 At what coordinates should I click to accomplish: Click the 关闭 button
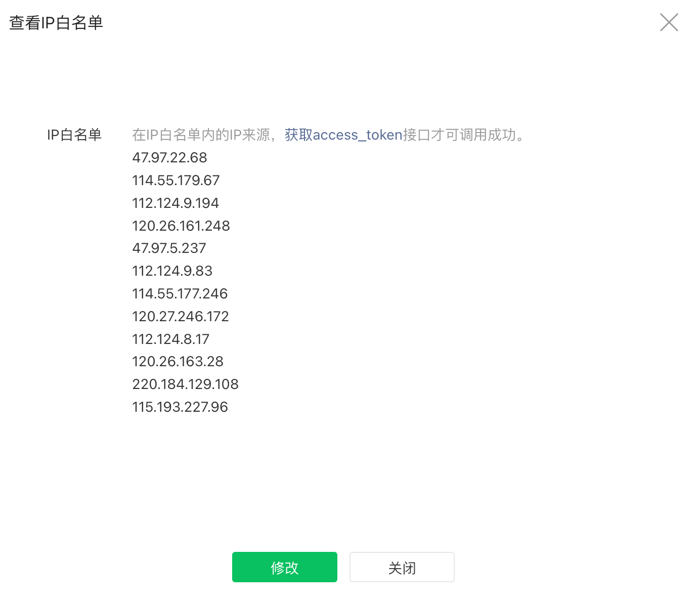click(x=402, y=567)
